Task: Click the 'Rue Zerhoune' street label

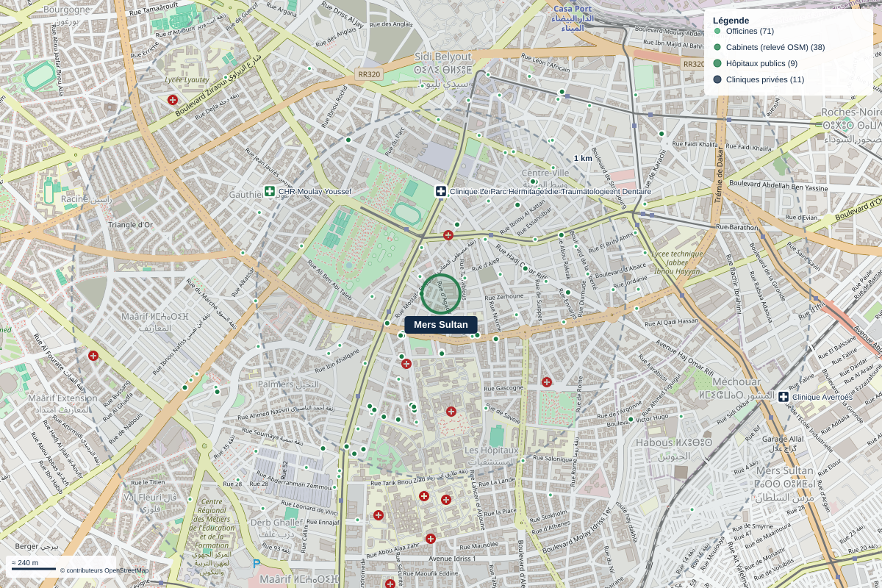Action: (506, 296)
